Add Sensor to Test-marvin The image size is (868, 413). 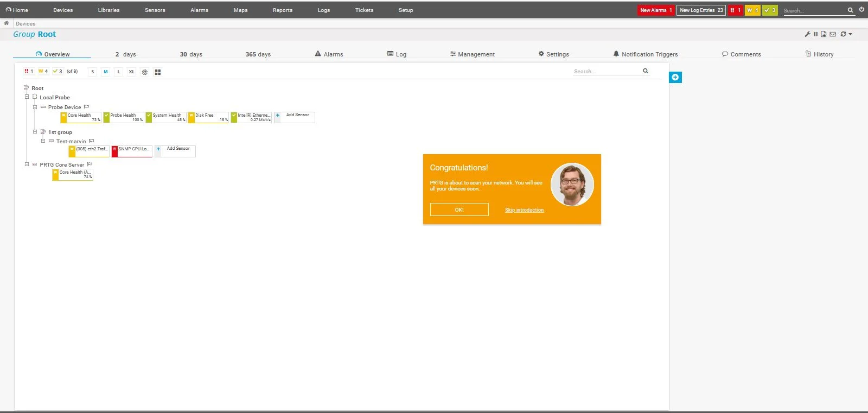tap(175, 151)
